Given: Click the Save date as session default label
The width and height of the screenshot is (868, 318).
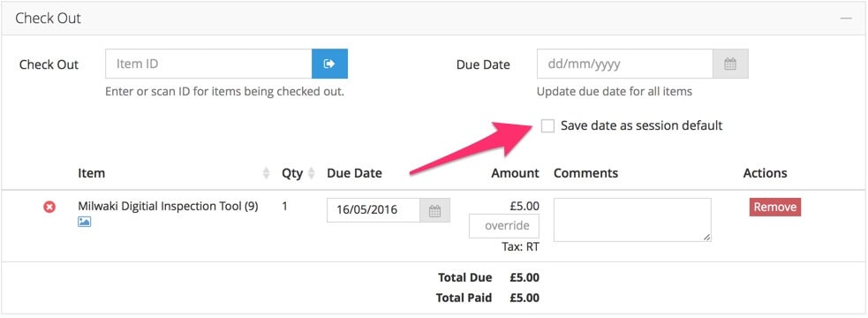Looking at the screenshot, I should 641,125.
